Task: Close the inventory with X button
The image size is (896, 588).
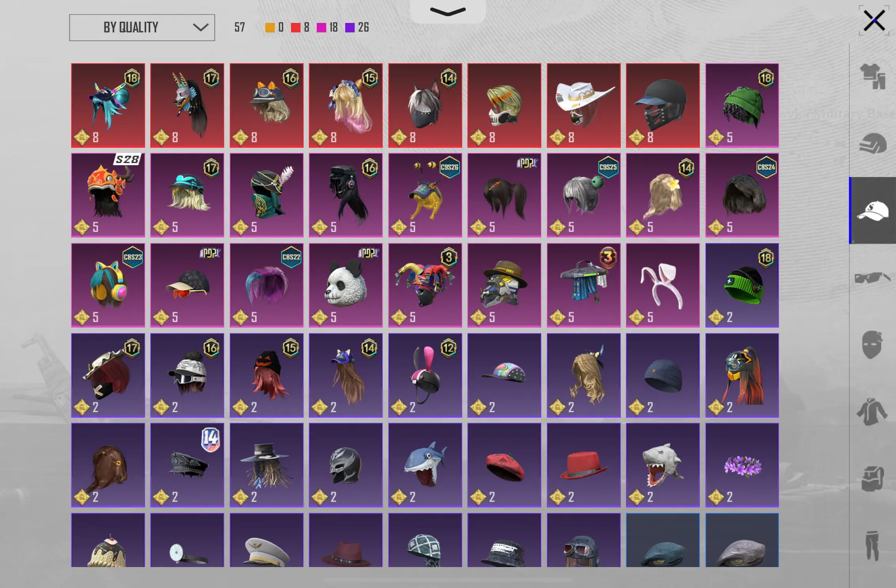Action: (x=874, y=21)
